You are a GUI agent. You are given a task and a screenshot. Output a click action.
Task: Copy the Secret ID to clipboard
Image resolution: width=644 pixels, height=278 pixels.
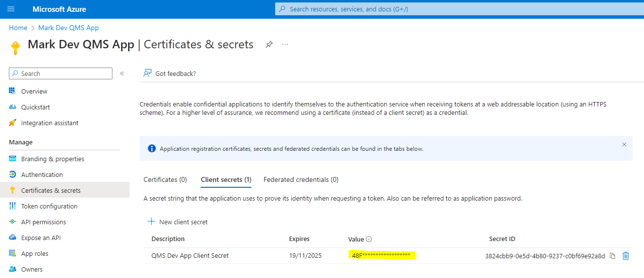coord(612,256)
